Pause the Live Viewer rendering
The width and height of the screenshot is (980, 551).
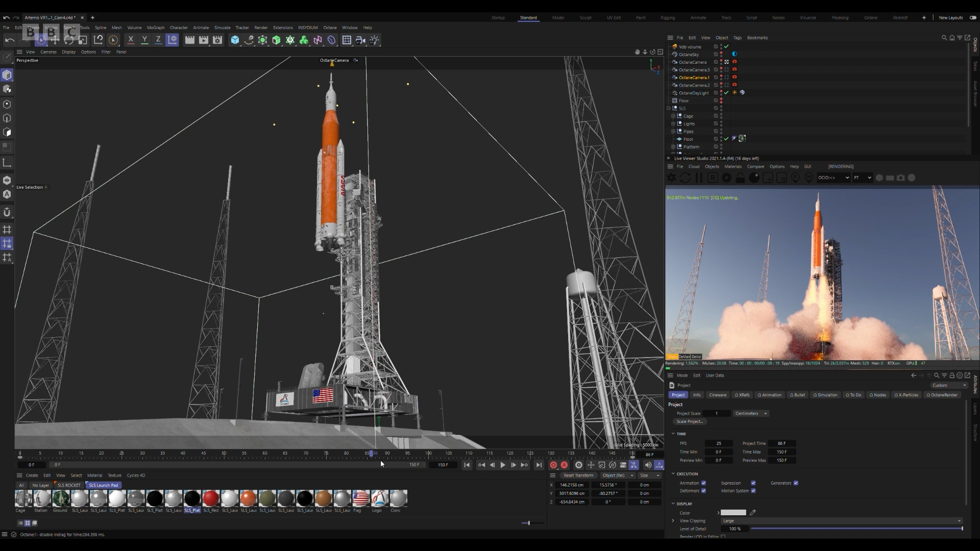699,178
